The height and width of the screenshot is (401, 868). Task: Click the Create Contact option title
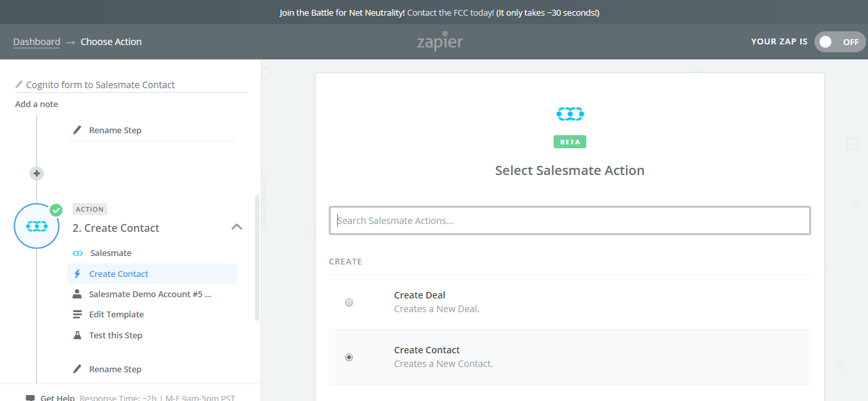point(427,350)
